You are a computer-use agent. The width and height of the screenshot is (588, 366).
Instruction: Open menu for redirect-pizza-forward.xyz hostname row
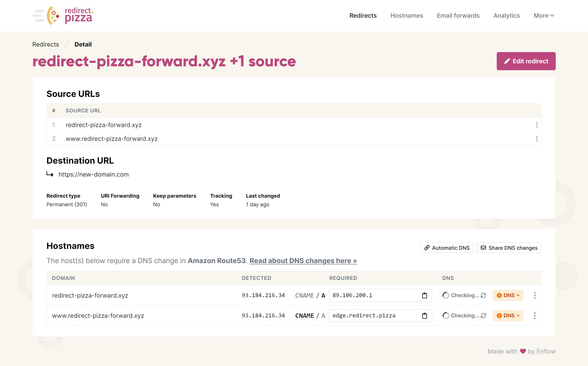point(535,295)
